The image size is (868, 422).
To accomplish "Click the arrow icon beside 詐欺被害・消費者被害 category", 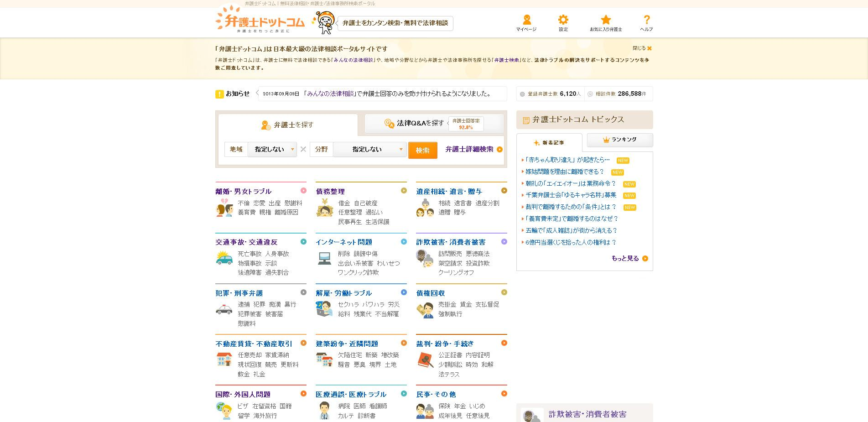I will [x=504, y=242].
